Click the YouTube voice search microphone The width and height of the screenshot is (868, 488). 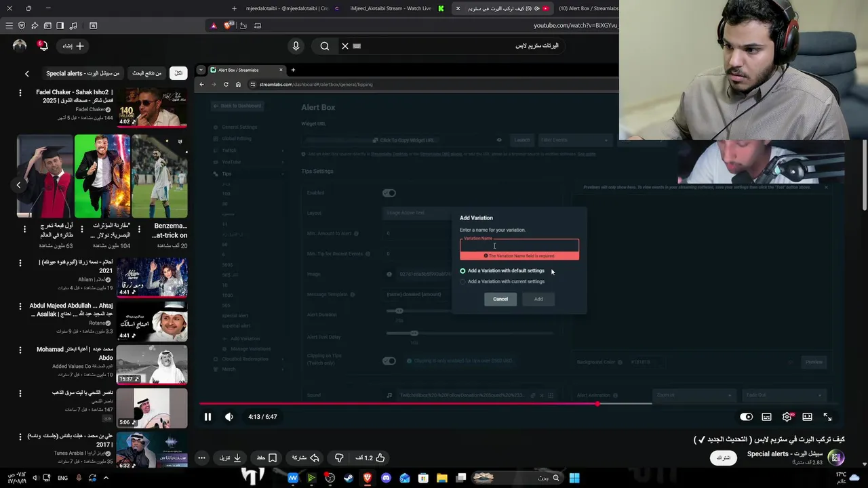(x=296, y=46)
